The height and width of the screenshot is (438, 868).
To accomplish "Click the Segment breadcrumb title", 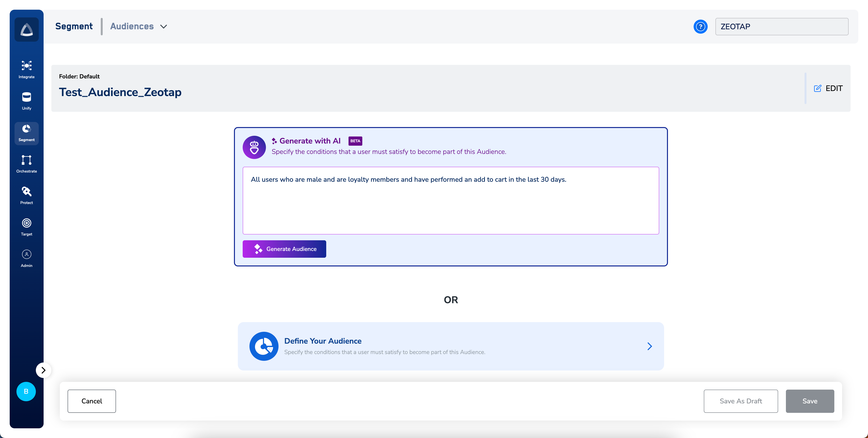I will click(74, 26).
